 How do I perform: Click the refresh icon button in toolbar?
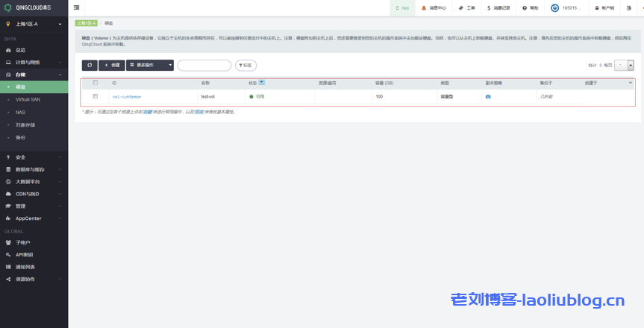pos(89,66)
